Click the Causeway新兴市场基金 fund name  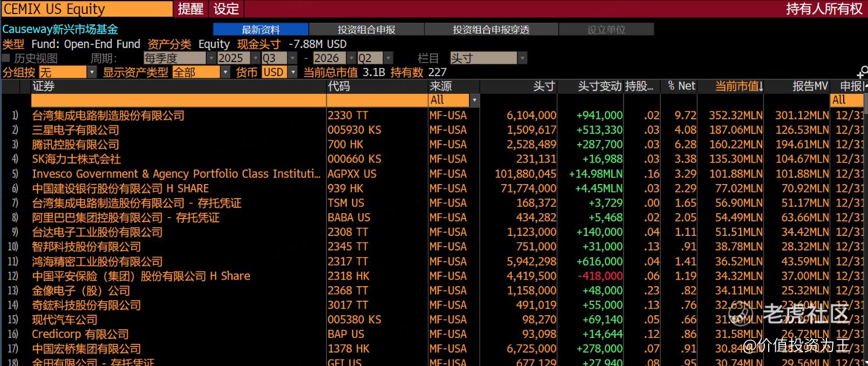click(x=60, y=29)
